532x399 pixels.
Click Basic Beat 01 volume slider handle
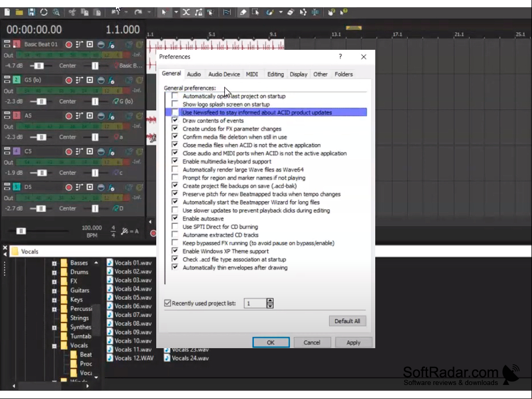click(39, 65)
